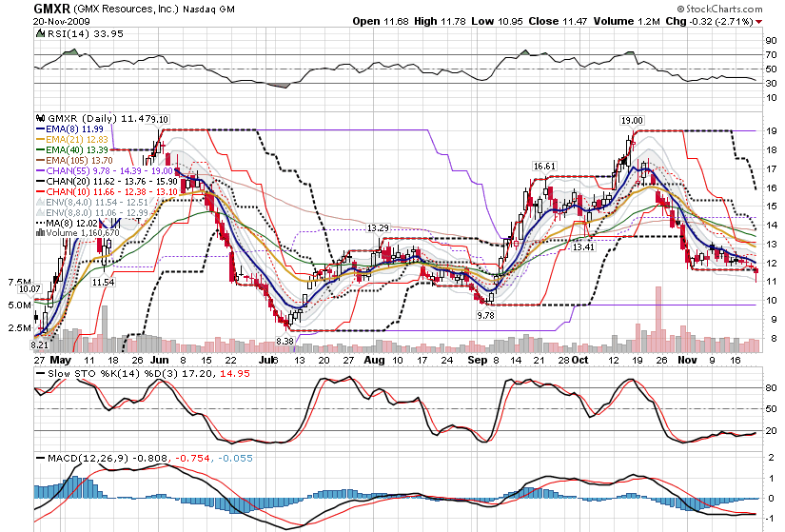This screenshot has width=785, height=532.
Task: Click the 19.10 price high annotation
Action: [160, 119]
